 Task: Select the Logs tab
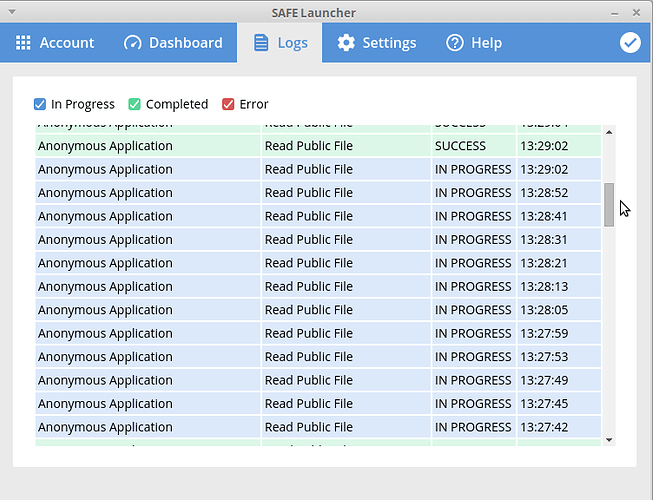click(x=279, y=42)
